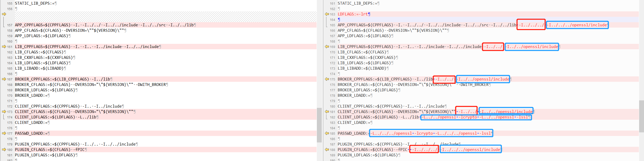Click left pane line 155 STATIC_LIB_DEPS
The width and height of the screenshot is (644, 161).
click(36, 3)
